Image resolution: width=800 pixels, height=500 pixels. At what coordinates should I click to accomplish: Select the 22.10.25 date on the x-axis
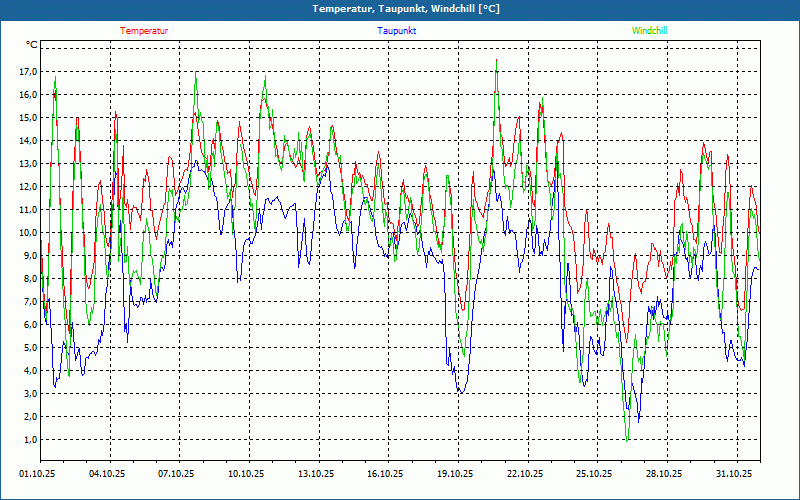tap(524, 474)
